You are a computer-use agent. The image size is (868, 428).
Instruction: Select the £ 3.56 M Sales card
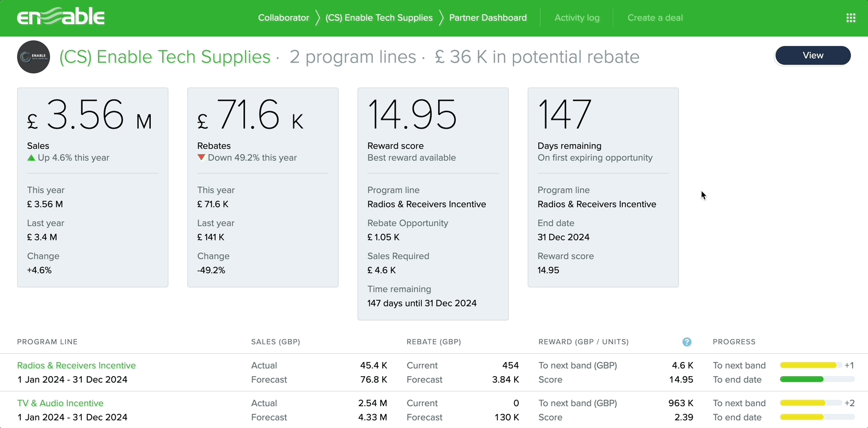pyautogui.click(x=92, y=187)
